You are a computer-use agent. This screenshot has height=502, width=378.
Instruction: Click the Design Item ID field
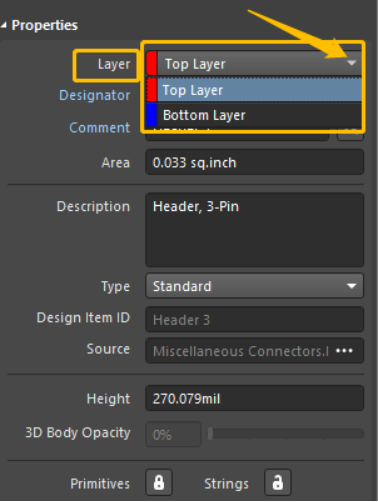(254, 319)
